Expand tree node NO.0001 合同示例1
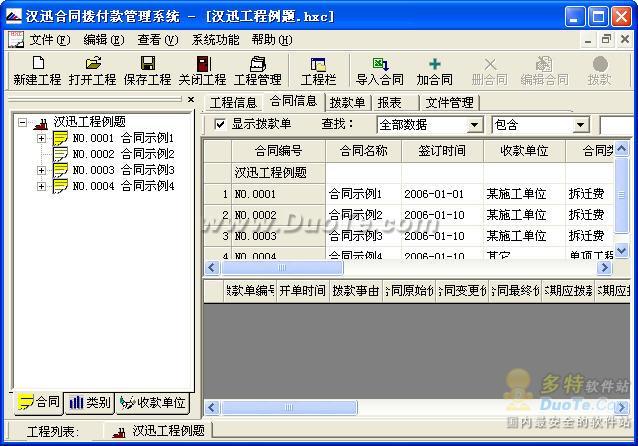 click(x=42, y=138)
